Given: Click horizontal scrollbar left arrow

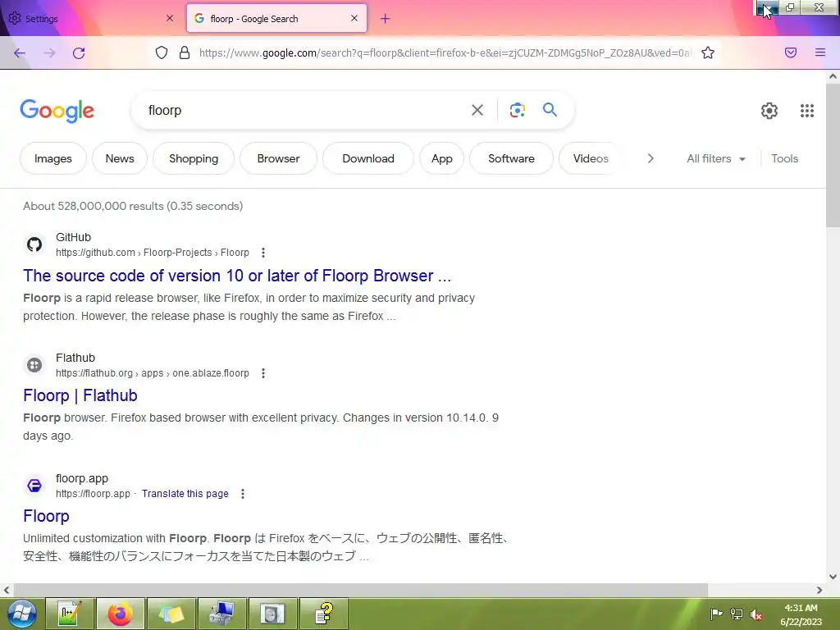Looking at the screenshot, I should point(7,590).
